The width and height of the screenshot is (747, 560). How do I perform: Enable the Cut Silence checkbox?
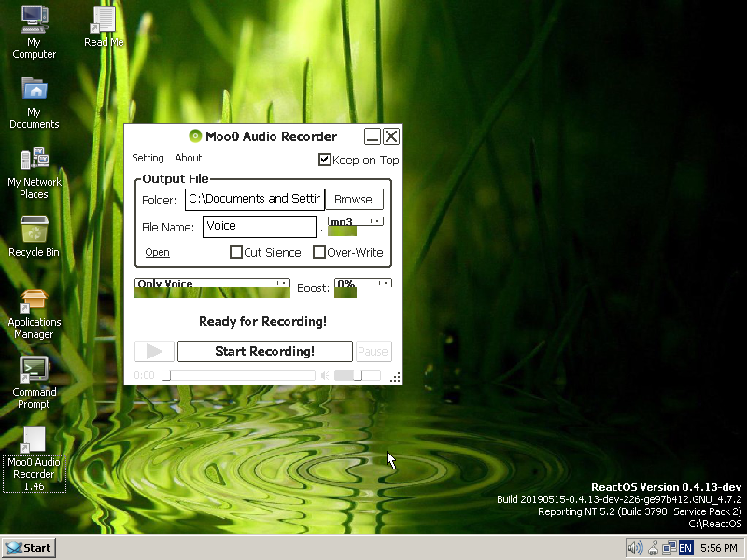[x=237, y=252]
